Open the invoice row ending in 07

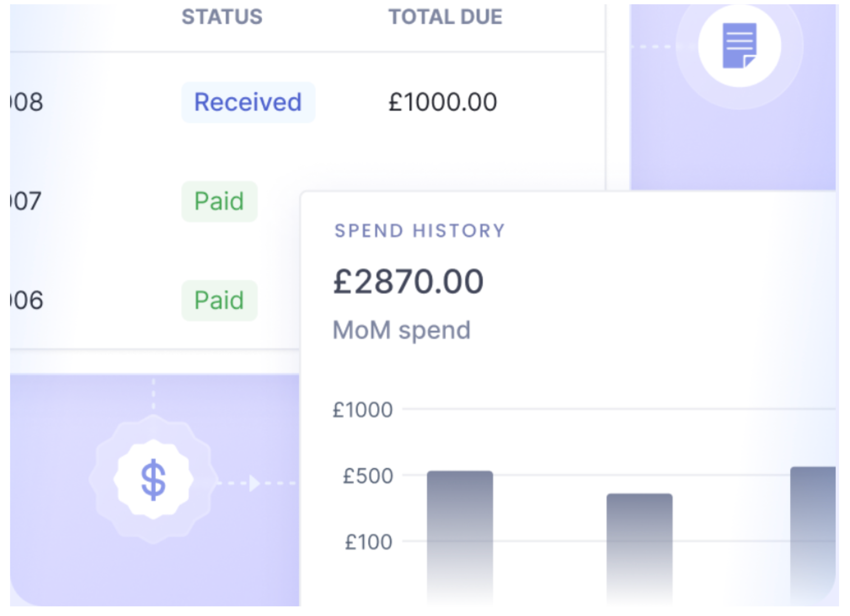click(26, 202)
